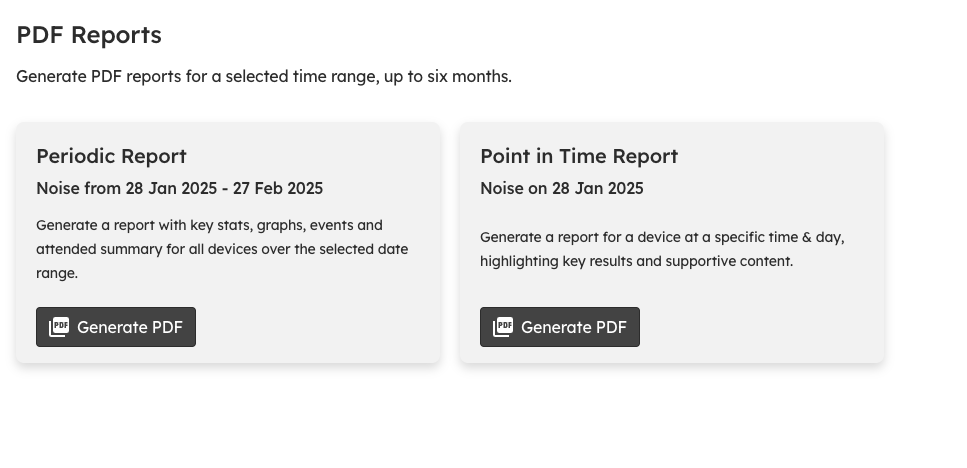Click the Noise on 28 Jan 2025 date
The image size is (967, 468).
click(x=562, y=188)
